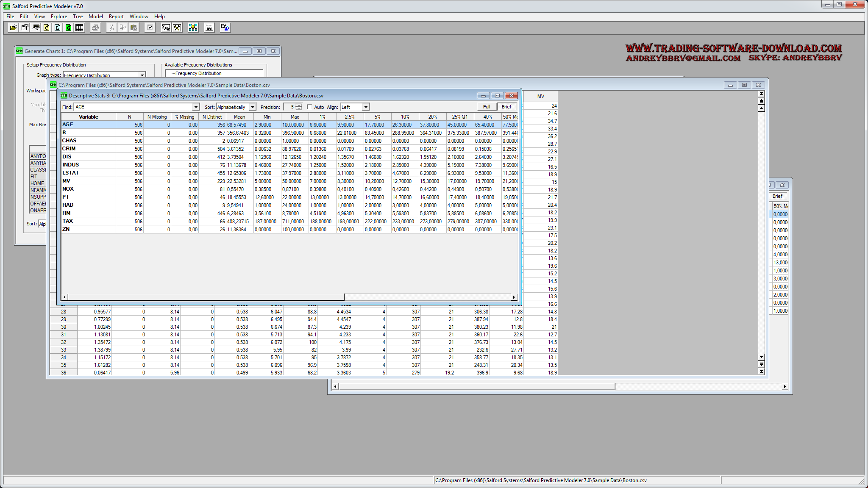This screenshot has width=868, height=488.
Task: Open the Align Left dropdown
Action: 366,107
